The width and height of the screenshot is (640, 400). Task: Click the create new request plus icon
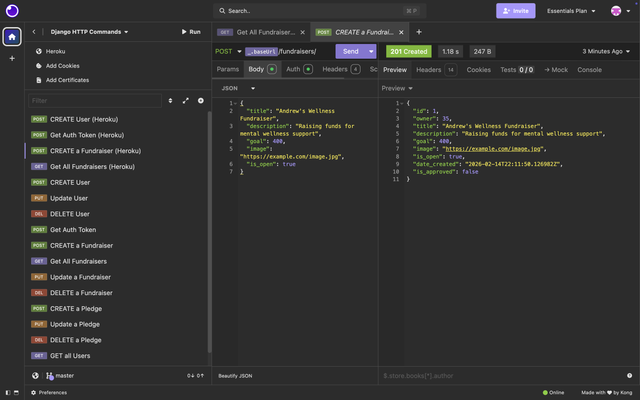click(x=201, y=100)
